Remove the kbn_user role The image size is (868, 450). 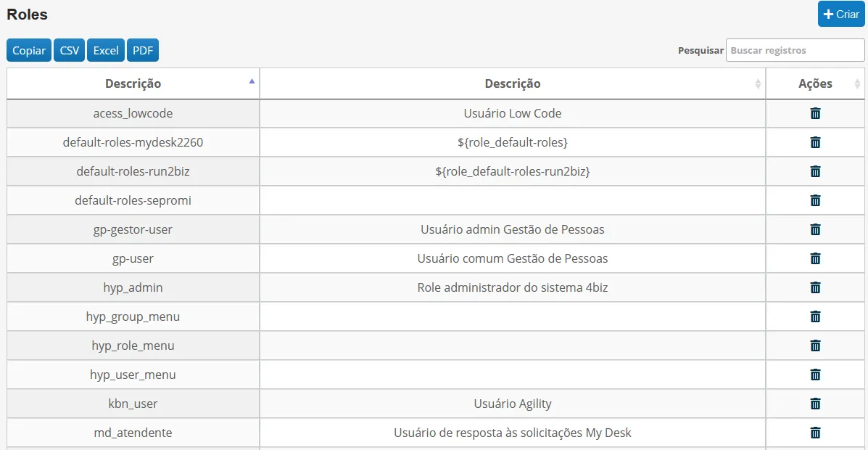pos(815,404)
